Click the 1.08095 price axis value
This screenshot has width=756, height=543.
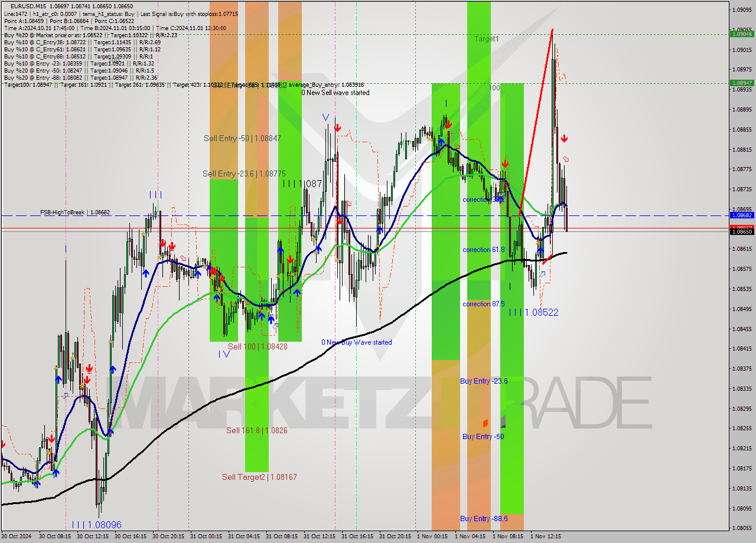tap(742, 508)
